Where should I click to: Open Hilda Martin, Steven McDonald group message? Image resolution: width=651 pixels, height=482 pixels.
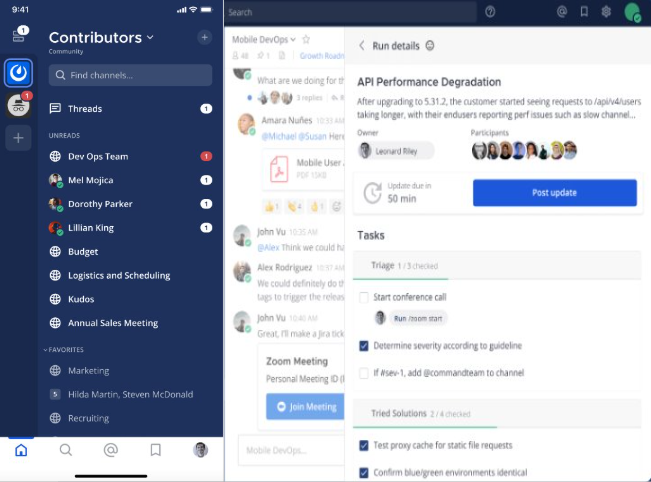click(130, 394)
